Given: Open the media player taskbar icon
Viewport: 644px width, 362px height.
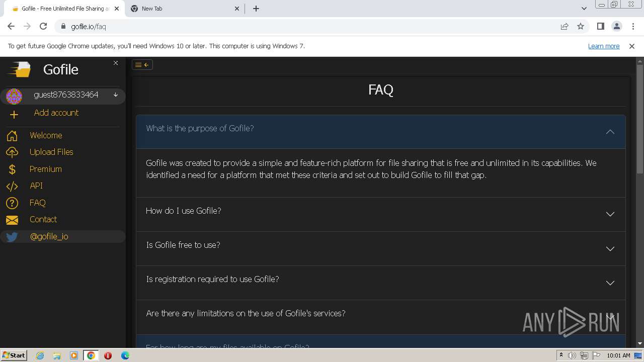Looking at the screenshot, I should pos(74,355).
